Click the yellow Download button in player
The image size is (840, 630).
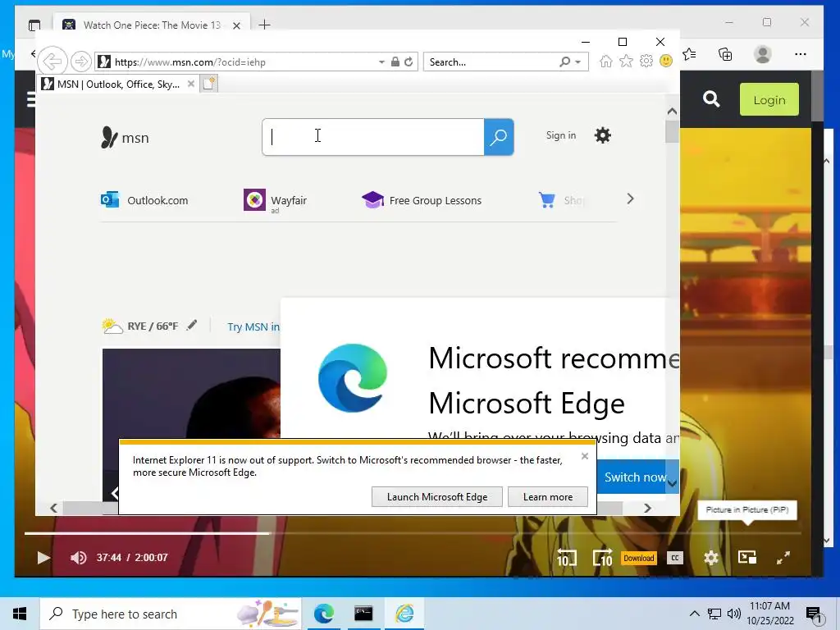coord(638,558)
